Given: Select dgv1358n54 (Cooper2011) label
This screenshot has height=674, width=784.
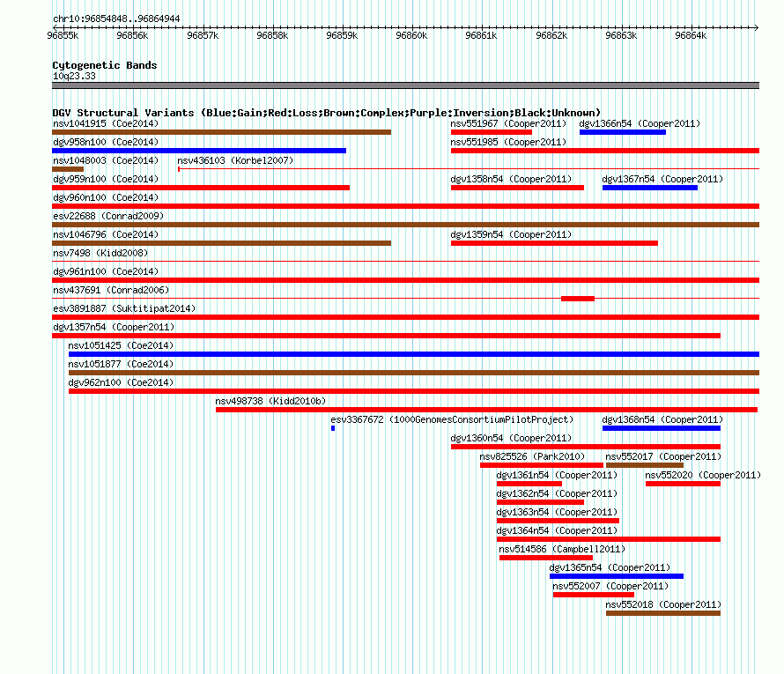Looking at the screenshot, I should [511, 179].
